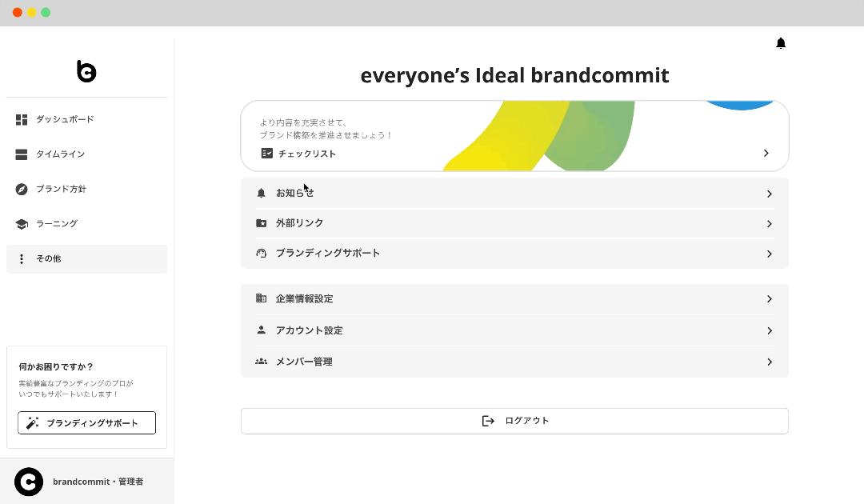Click the member management group icon

[x=261, y=362]
